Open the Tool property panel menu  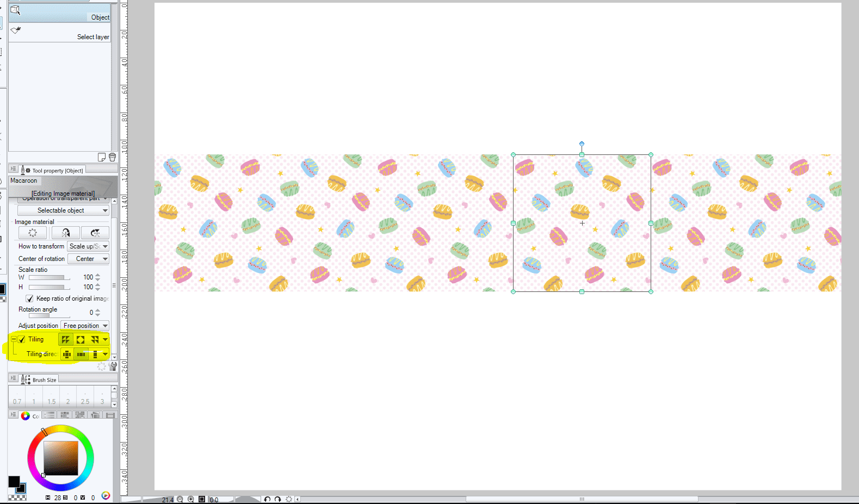14,169
